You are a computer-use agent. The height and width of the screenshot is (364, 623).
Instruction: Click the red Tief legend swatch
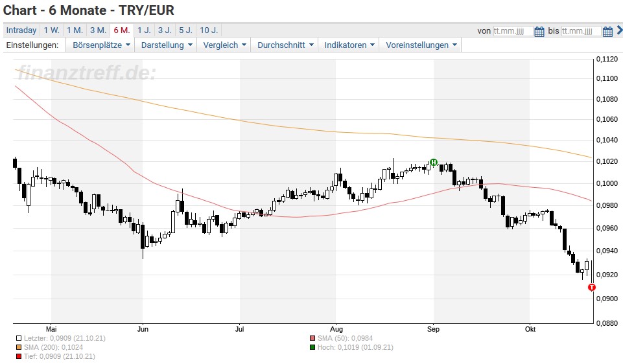(x=19, y=357)
